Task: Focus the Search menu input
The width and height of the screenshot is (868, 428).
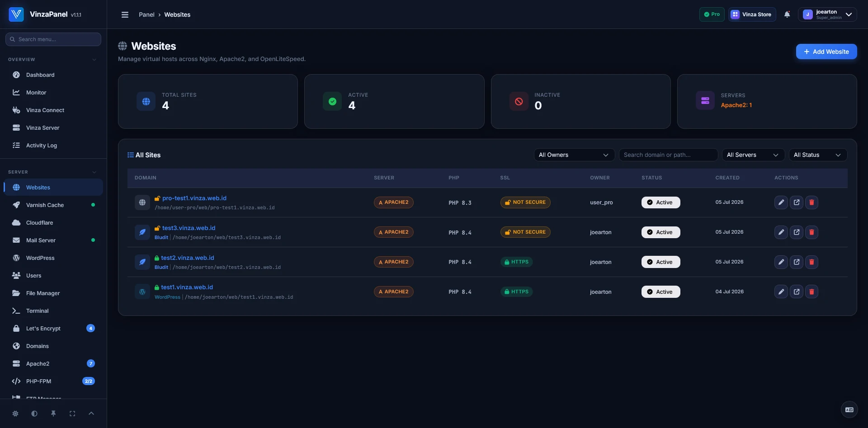Action: pos(53,39)
